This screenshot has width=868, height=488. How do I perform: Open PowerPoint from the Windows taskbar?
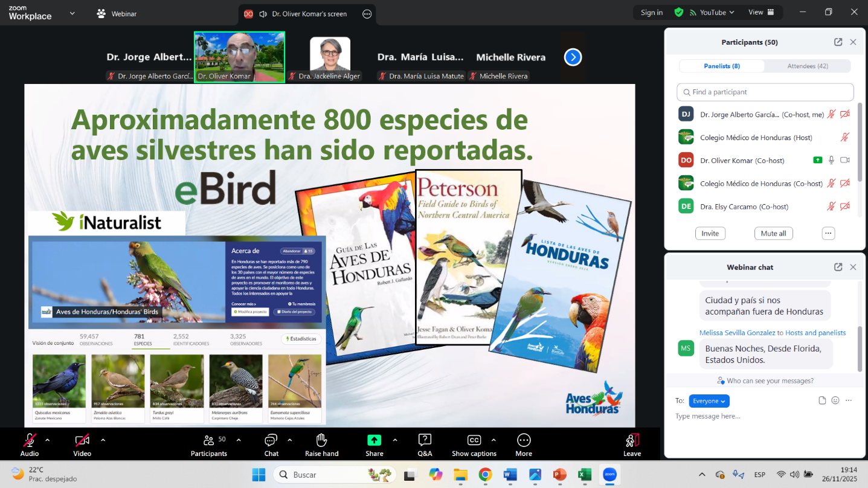pos(559,475)
